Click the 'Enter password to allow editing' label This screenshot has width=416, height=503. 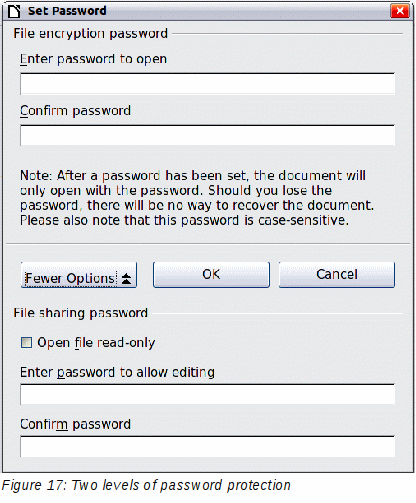[117, 372]
